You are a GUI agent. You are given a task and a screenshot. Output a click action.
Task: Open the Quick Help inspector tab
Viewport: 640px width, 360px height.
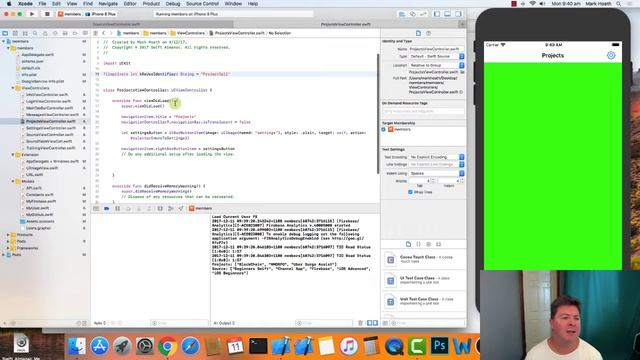[x=429, y=33]
